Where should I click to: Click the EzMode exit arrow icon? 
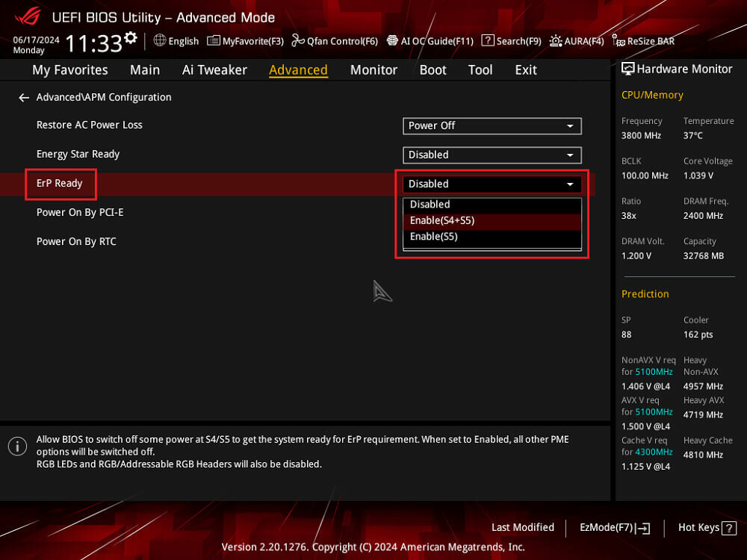(x=642, y=528)
